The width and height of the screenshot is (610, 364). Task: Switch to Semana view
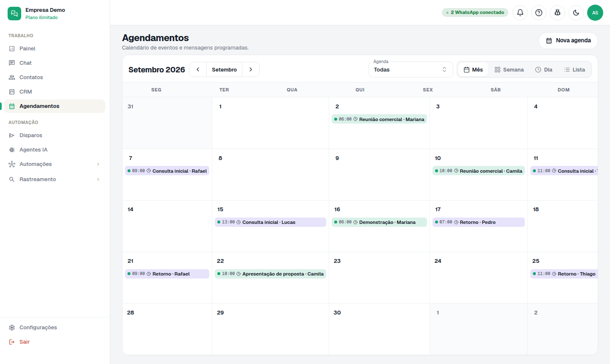point(509,69)
